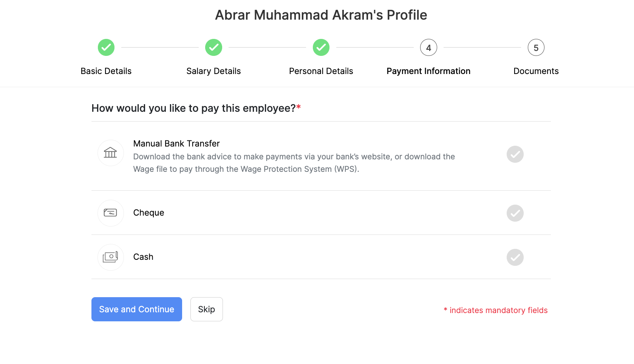Click the cash banknote icon next to Cash

110,257
